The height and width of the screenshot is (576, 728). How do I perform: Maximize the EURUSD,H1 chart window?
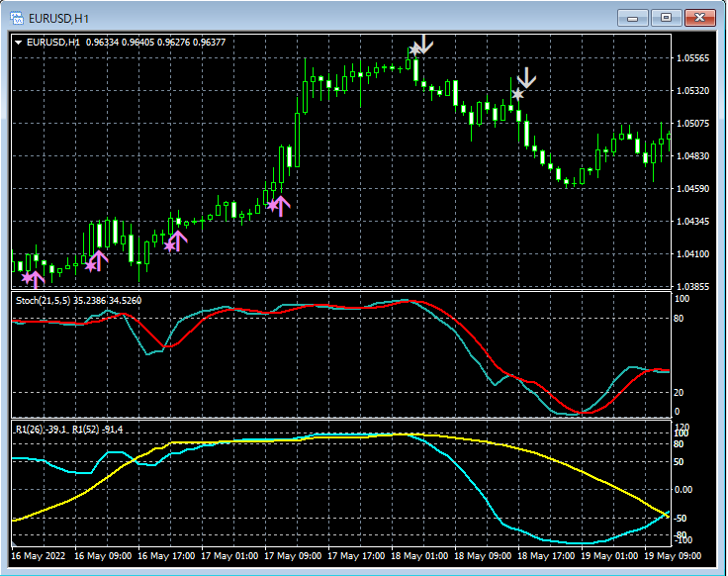tap(667, 18)
